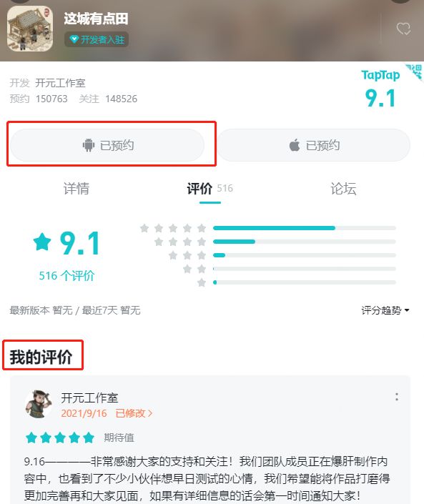Click the Android 已预约 button
The width and height of the screenshot is (424, 504).
tap(107, 145)
